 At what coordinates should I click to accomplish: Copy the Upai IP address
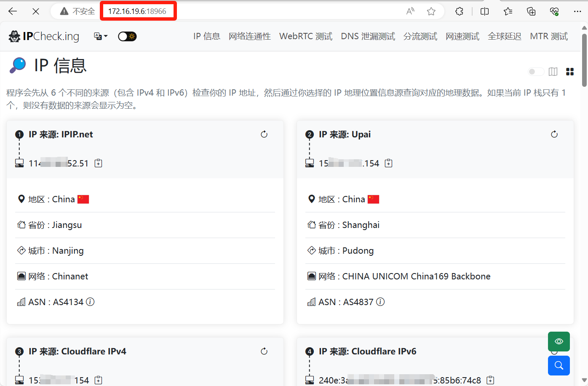(x=389, y=164)
